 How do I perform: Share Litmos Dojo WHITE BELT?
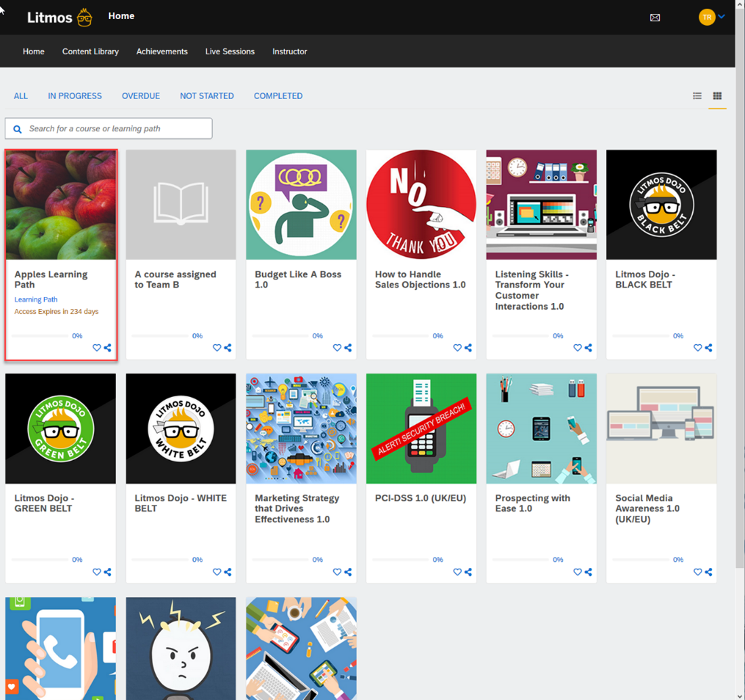(x=228, y=572)
